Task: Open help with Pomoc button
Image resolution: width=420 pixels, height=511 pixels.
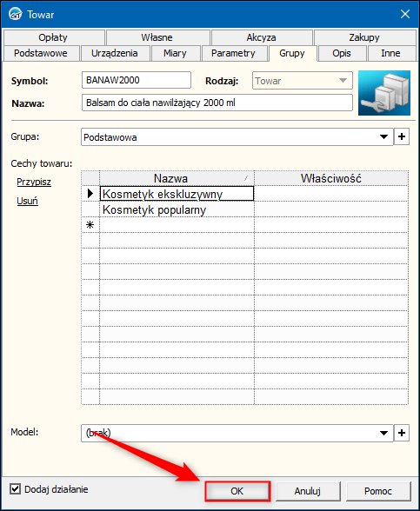Action: pyautogui.click(x=378, y=491)
